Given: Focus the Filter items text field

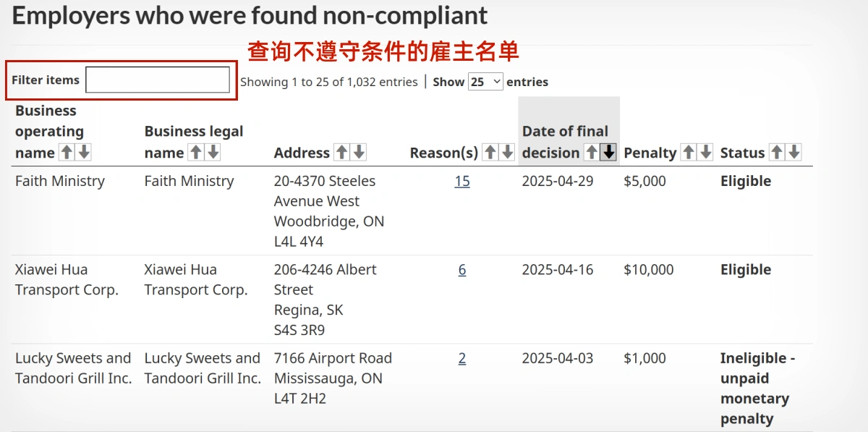Looking at the screenshot, I should pos(158,80).
